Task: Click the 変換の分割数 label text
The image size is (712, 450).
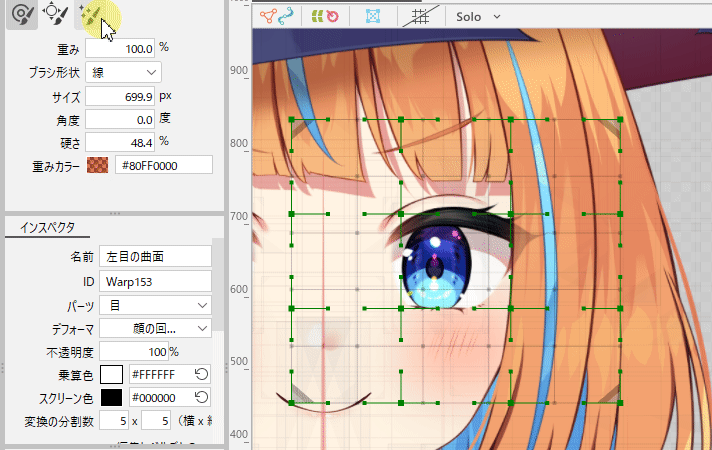Action: coord(59,421)
